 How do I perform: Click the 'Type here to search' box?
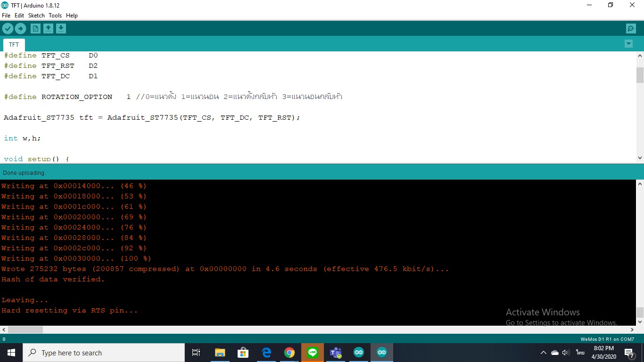pyautogui.click(x=104, y=353)
